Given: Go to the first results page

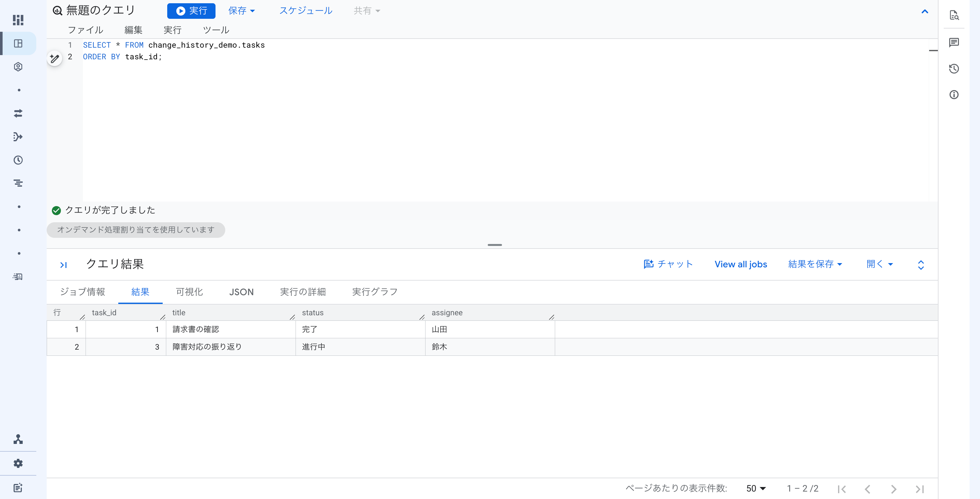Looking at the screenshot, I should [842, 489].
